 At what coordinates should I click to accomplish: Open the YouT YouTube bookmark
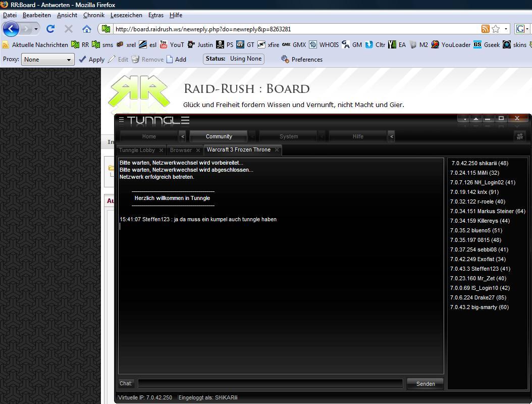coord(172,44)
